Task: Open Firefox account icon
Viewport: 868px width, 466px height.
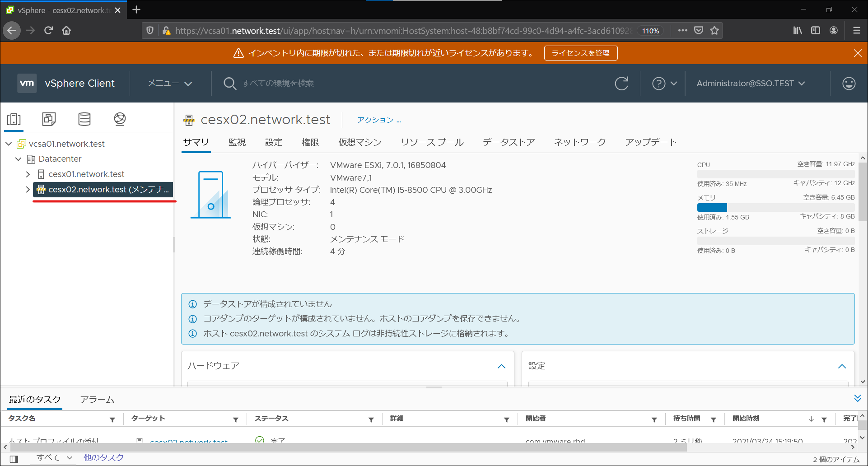Action: [834, 30]
